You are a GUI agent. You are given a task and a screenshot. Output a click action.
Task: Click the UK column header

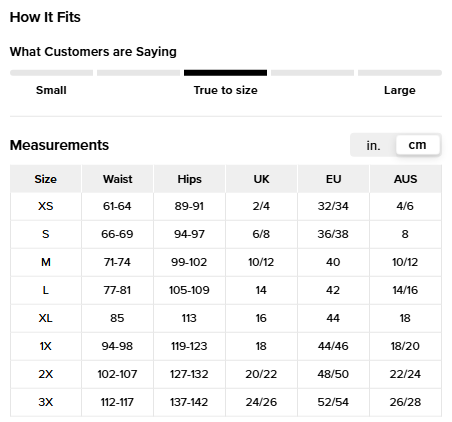261,179
